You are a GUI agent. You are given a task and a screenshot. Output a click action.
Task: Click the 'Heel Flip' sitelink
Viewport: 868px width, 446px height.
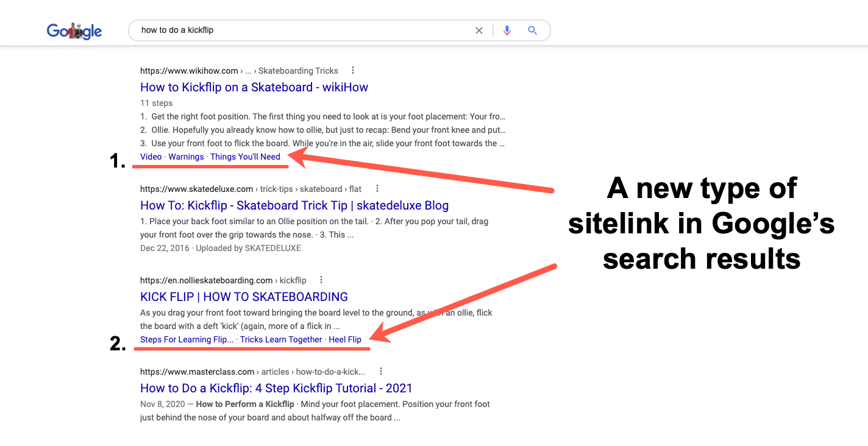click(345, 339)
